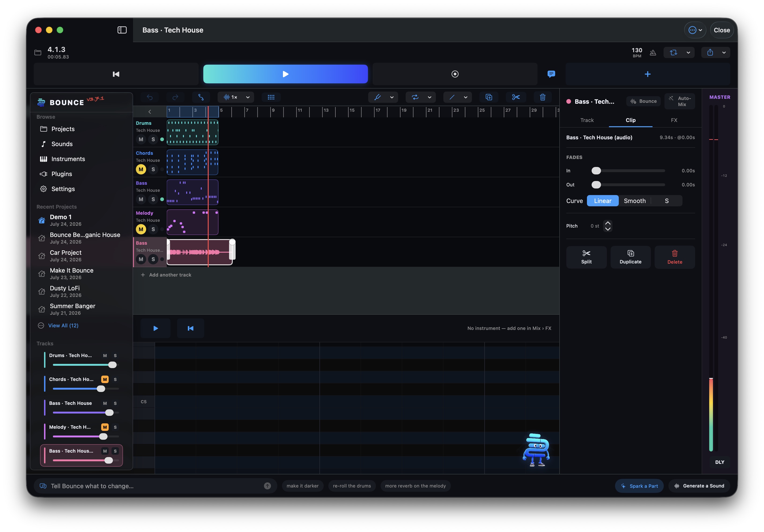Select the line tool icon
The image size is (764, 532).
click(452, 97)
